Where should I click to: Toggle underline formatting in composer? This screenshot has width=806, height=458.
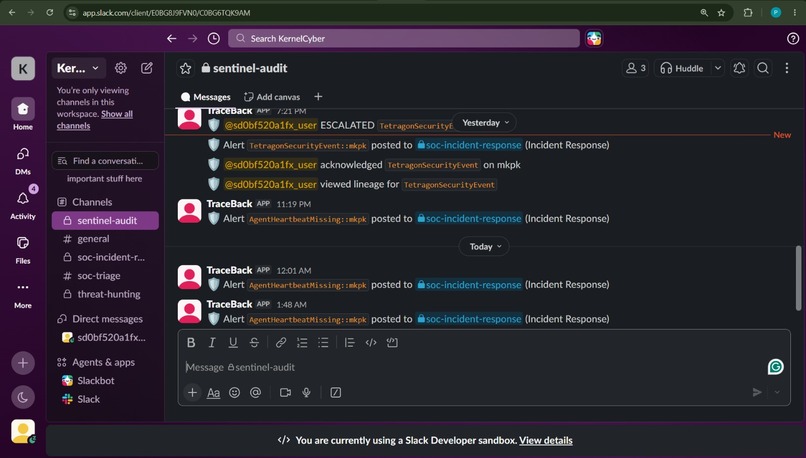(x=233, y=342)
